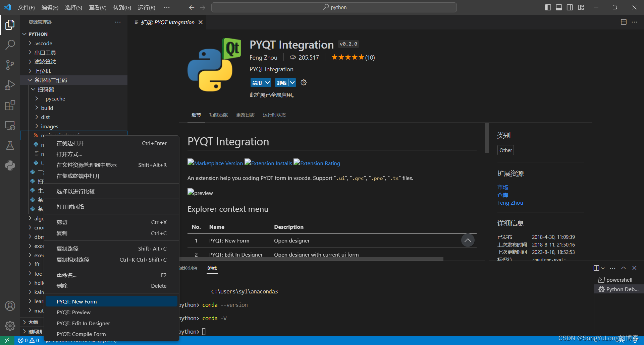644x345 pixels.
Task: Open the disable button dropdown arrow
Action: [x=267, y=82]
